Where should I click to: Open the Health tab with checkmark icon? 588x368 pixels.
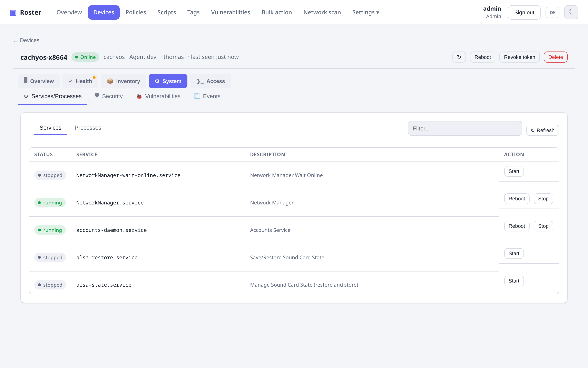click(x=80, y=81)
